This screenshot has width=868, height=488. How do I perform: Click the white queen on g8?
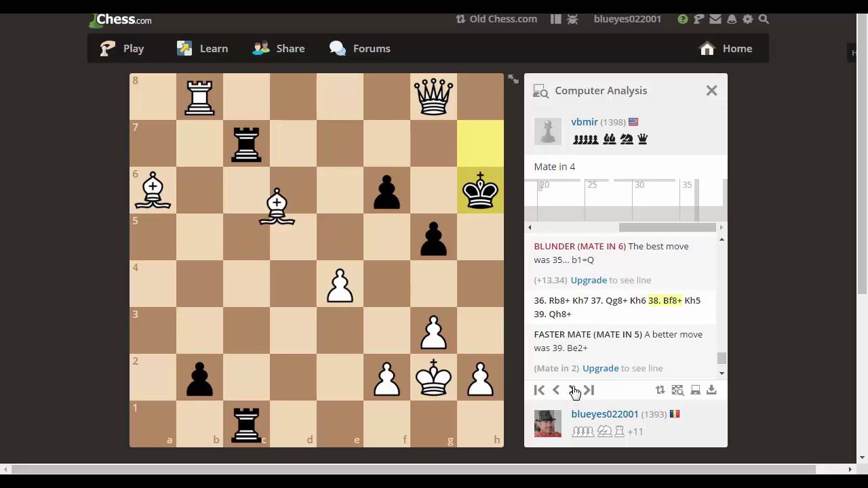point(433,96)
